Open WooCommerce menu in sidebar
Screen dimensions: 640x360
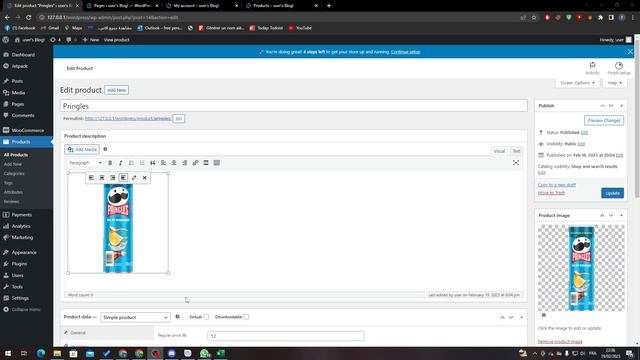pos(27,130)
